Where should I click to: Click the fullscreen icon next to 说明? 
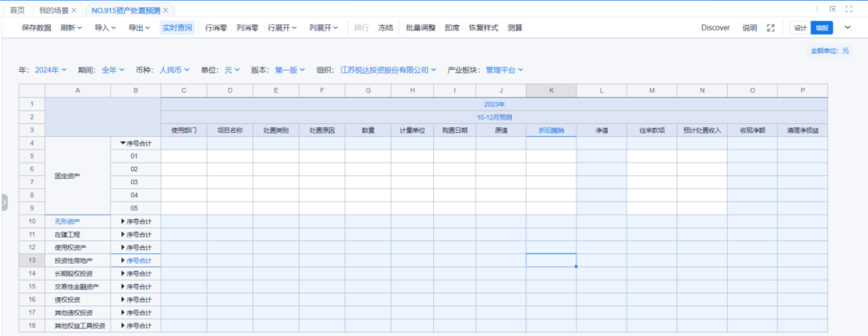[x=771, y=28]
